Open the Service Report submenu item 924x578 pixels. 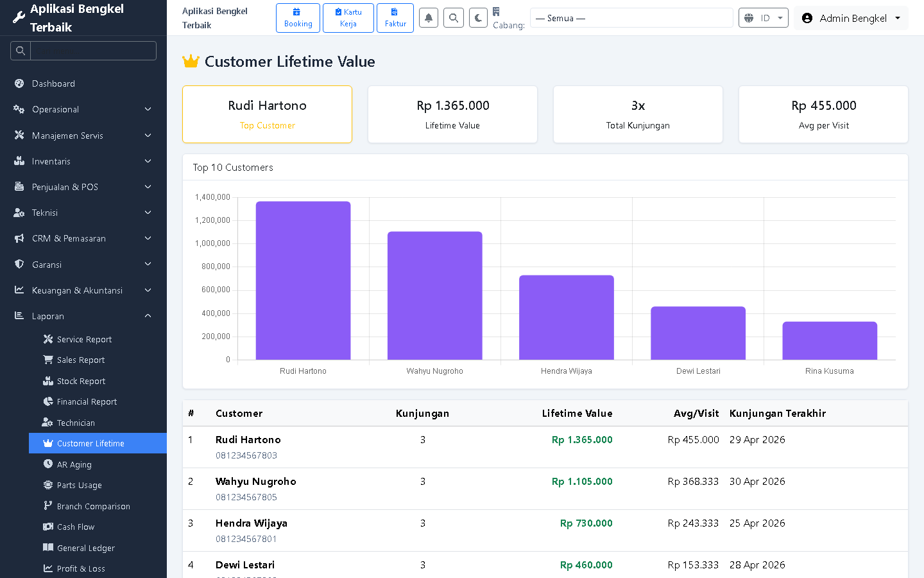(x=98, y=339)
